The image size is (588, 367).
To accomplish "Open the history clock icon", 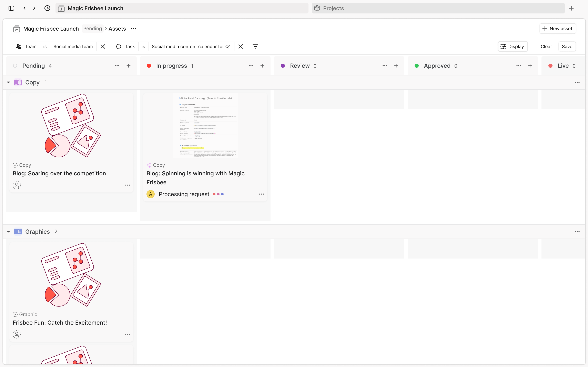I will point(47,8).
